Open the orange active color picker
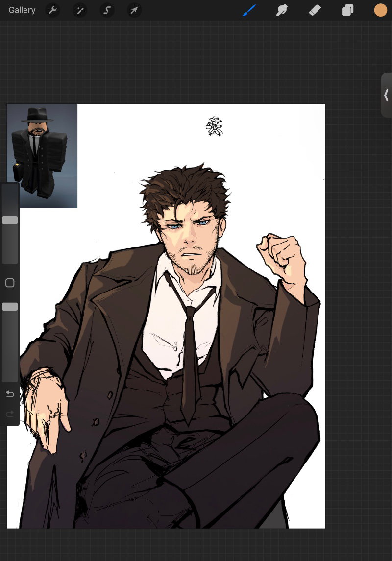This screenshot has width=392, height=561. (x=381, y=10)
